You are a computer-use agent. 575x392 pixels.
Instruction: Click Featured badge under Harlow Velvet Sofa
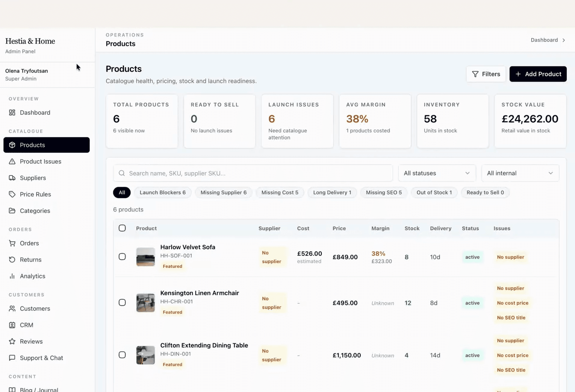click(172, 266)
